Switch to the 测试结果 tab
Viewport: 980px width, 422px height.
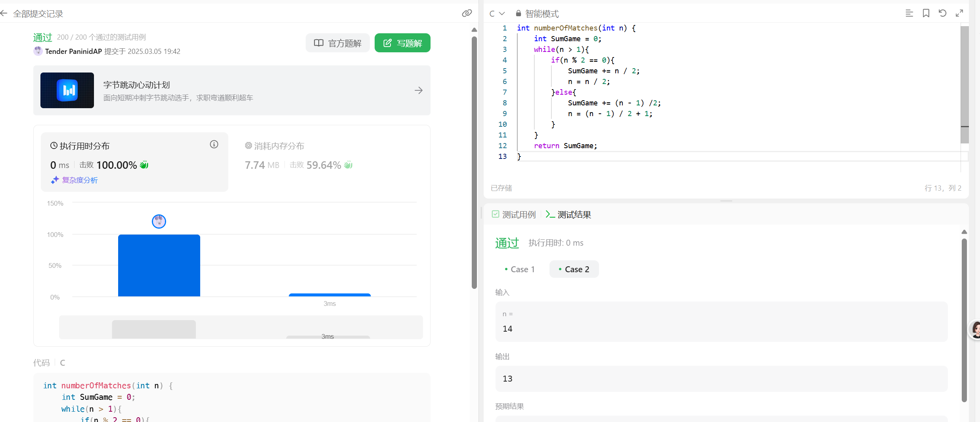[568, 215]
